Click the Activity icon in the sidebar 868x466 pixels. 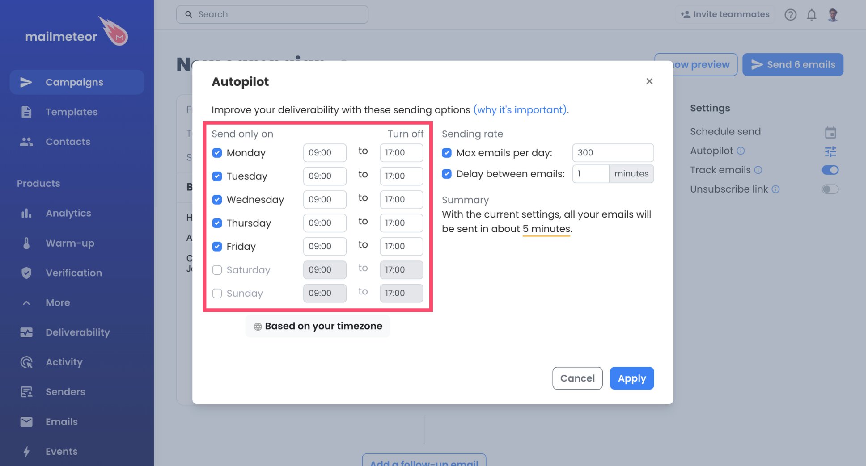click(26, 362)
